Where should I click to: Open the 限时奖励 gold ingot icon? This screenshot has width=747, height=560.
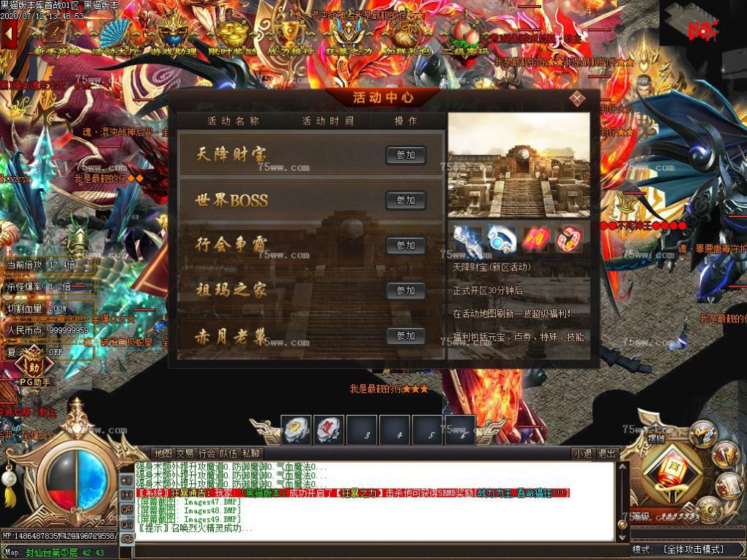[x=233, y=37]
